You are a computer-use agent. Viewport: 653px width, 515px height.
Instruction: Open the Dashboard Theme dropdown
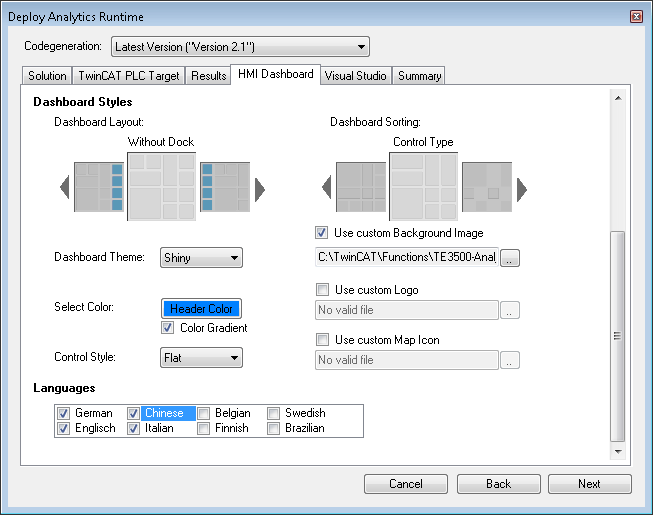click(202, 258)
